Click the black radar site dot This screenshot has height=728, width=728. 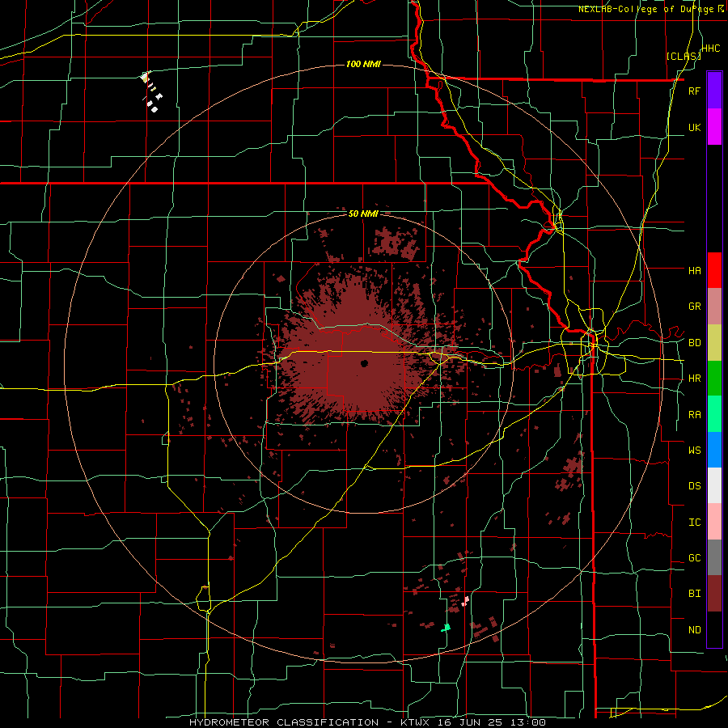[x=365, y=363]
